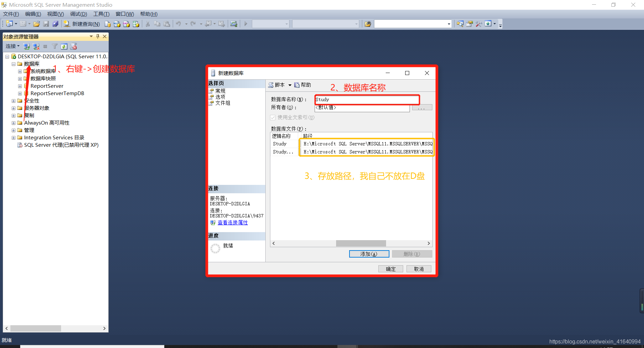
Task: Open the 脚本 dropdown arrow
Action: [x=290, y=85]
